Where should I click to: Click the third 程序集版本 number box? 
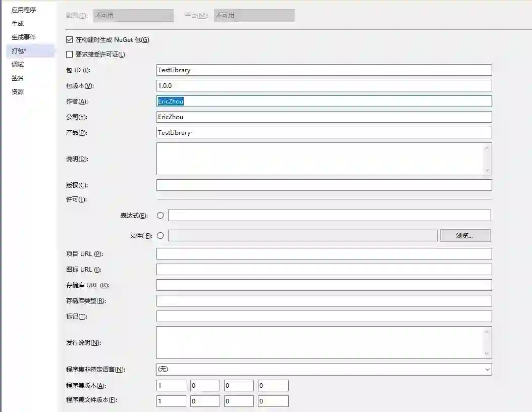coord(239,386)
